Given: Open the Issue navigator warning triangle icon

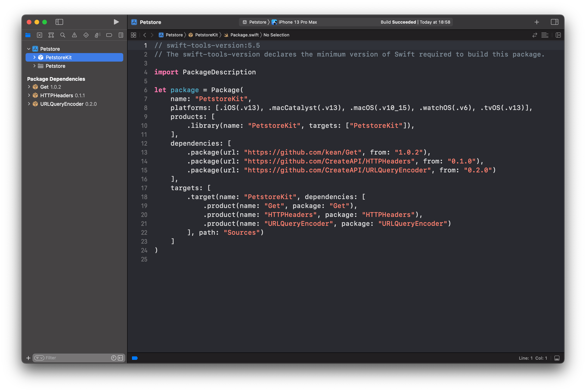Looking at the screenshot, I should coord(74,35).
